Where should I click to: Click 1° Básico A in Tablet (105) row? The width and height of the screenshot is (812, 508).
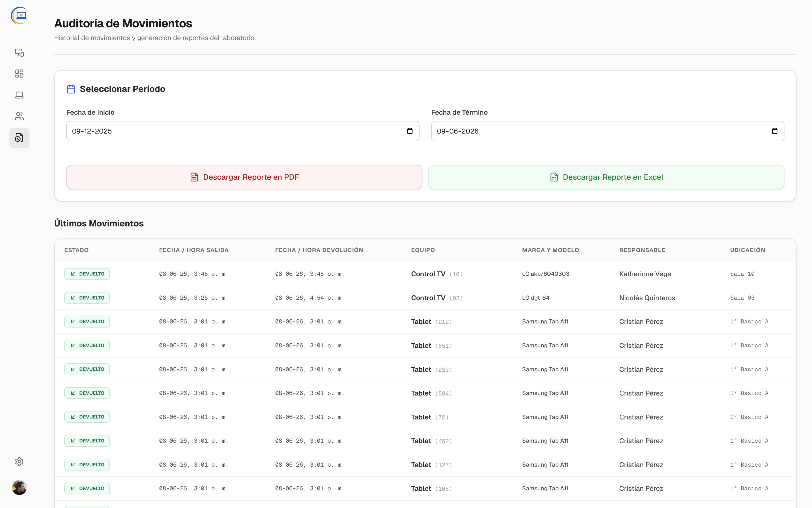pos(749,488)
